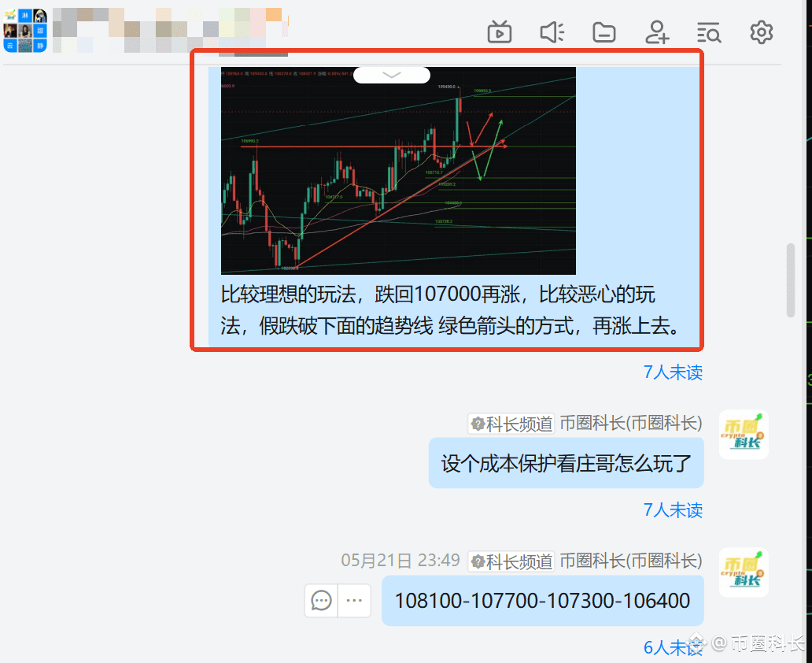This screenshot has width=812, height=663.
Task: Click sender avatar next to 设个成本保护 message
Action: pyautogui.click(x=744, y=435)
